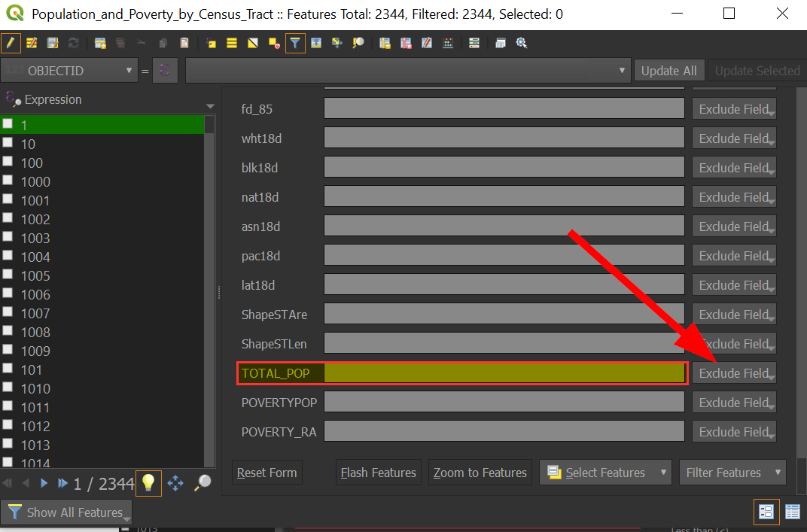This screenshot has height=532, width=807.
Task: Toggle the filter/select using form funnel icon
Action: tap(295, 43)
